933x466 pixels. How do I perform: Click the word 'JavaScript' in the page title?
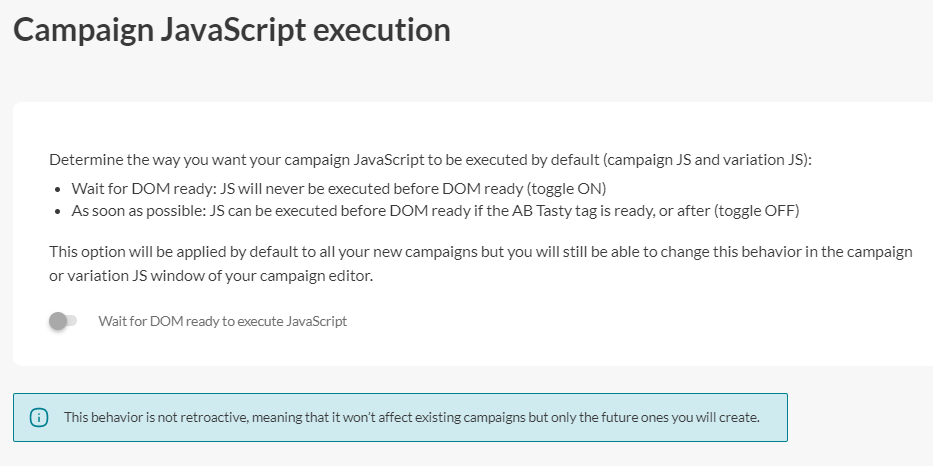click(233, 30)
